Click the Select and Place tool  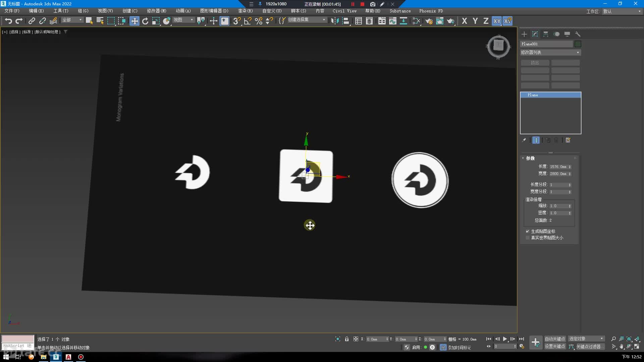tap(167, 21)
